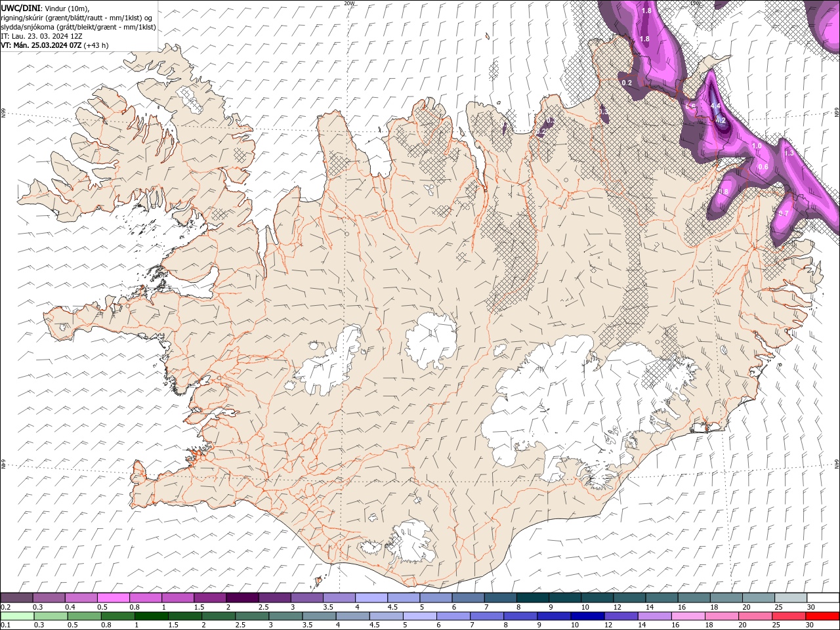The image size is (840, 630).
Task: Pick the dark purple top-row swatch labeled 2
Action: (241, 598)
